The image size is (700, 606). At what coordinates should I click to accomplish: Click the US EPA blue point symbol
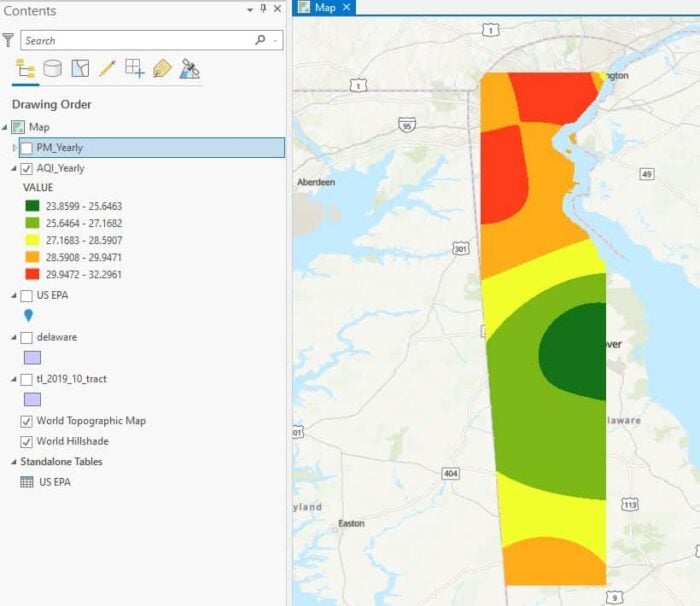[x=28, y=315]
